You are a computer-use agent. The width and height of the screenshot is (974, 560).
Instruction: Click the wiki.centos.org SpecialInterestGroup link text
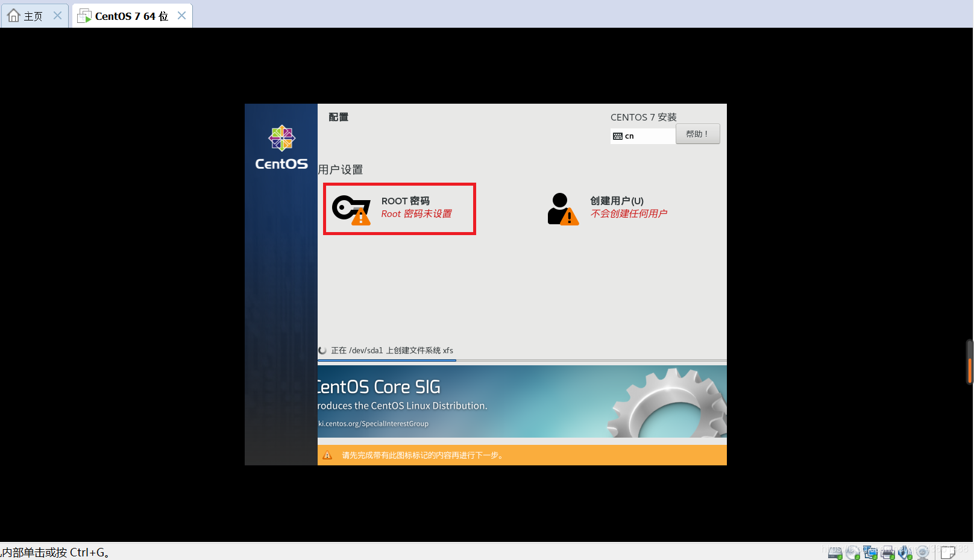pos(373,424)
